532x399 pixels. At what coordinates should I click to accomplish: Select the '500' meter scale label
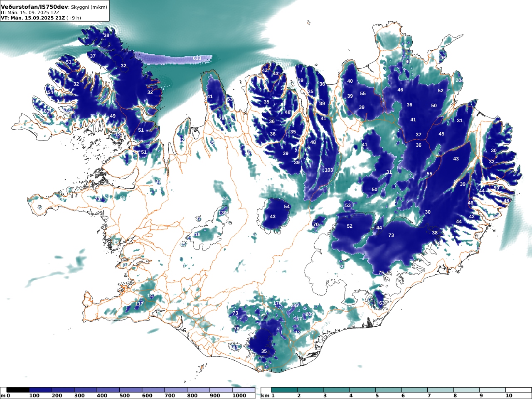point(125,396)
